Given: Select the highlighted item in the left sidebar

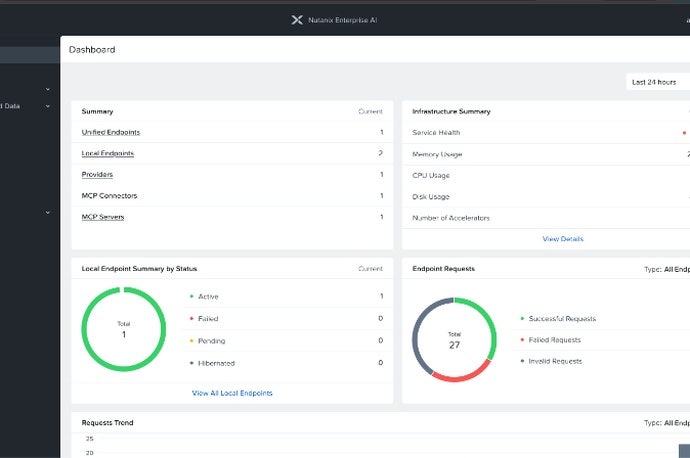Looking at the screenshot, I should click(30, 56).
